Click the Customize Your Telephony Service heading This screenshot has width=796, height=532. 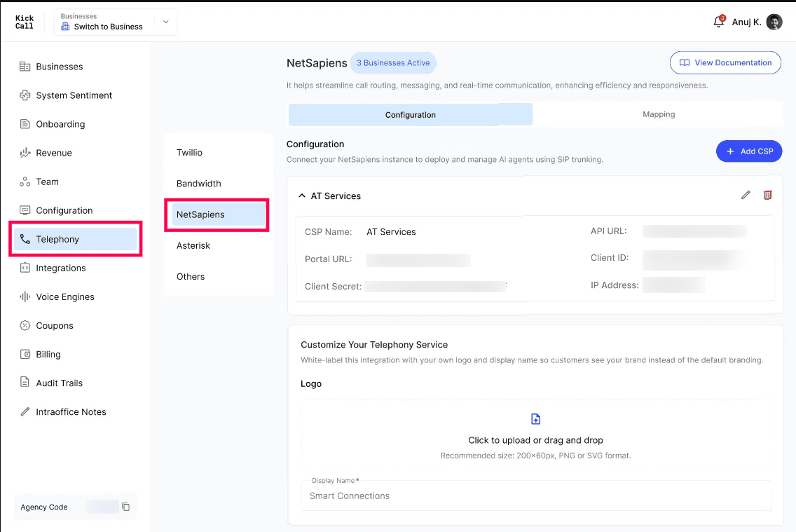374,345
